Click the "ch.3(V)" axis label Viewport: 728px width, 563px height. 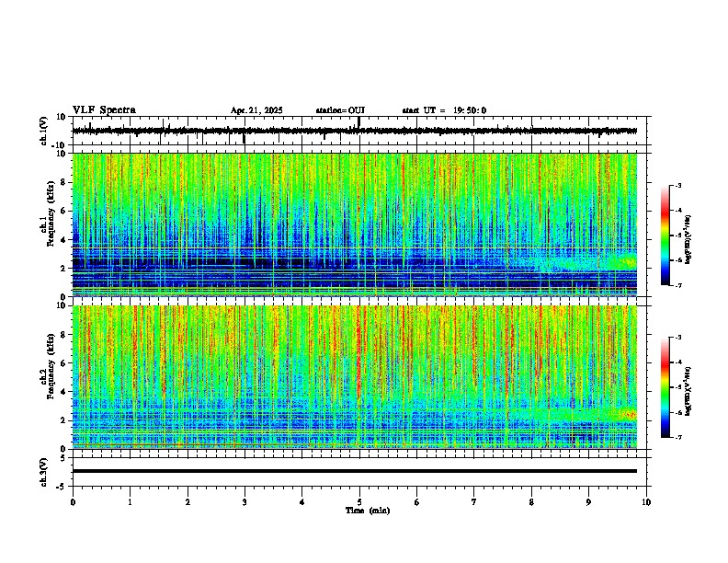pyautogui.click(x=44, y=472)
